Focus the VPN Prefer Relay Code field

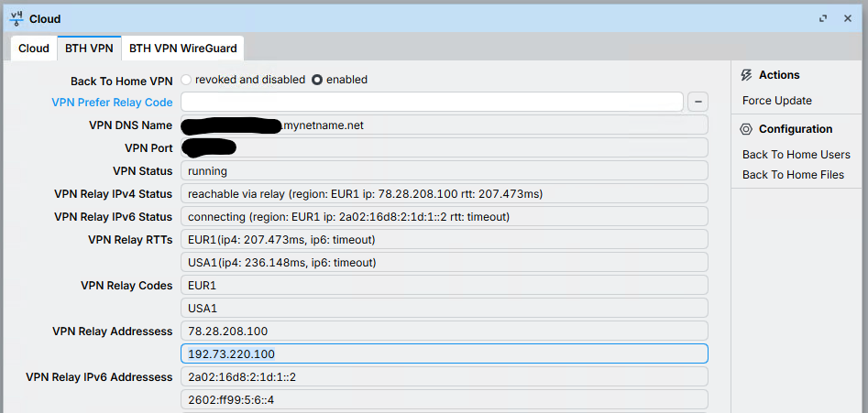click(432, 102)
